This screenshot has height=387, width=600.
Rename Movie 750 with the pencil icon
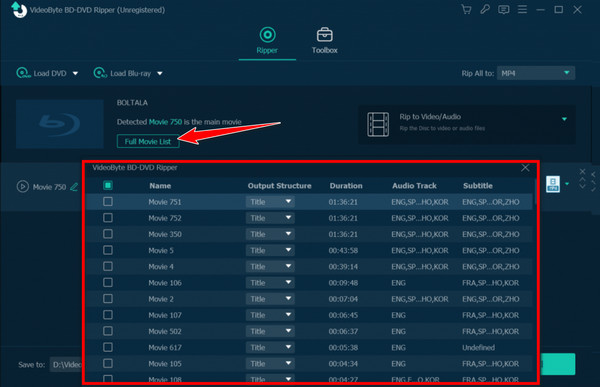tap(74, 187)
